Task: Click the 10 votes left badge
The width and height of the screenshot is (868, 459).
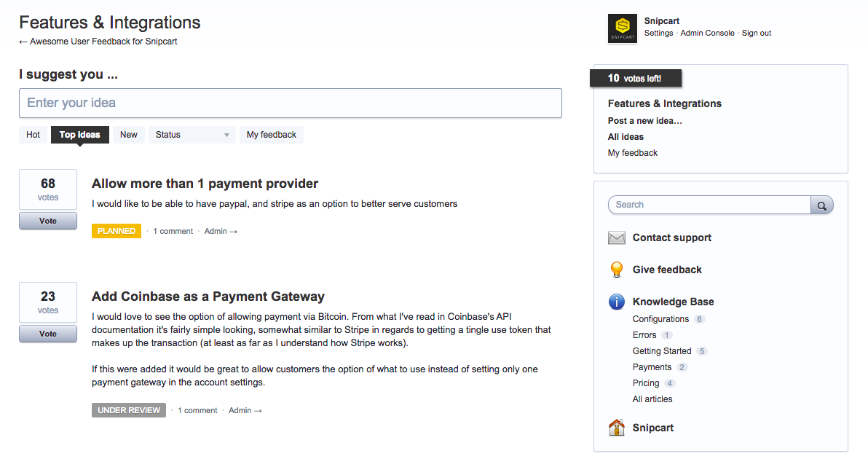Action: (636, 78)
